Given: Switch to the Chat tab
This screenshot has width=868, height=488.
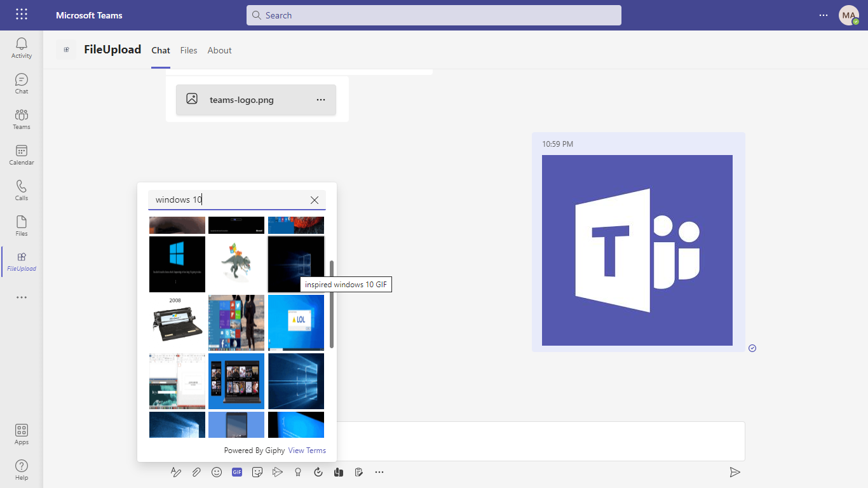Looking at the screenshot, I should coord(161,50).
